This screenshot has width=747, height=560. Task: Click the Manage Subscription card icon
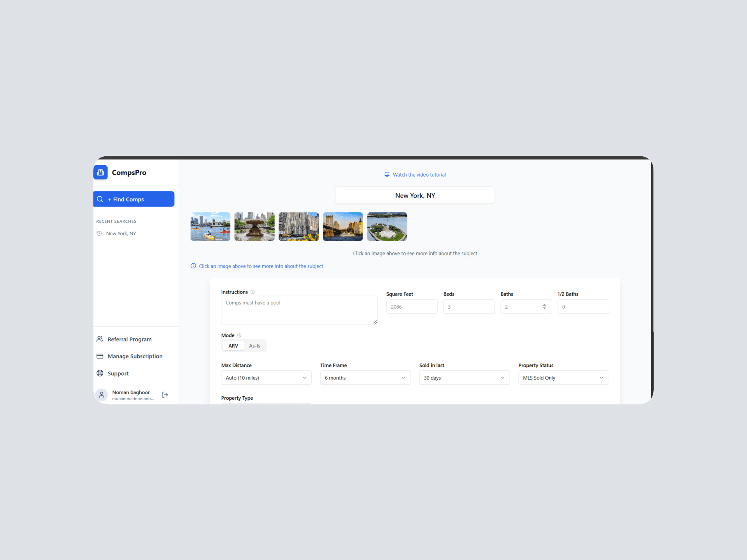click(100, 356)
